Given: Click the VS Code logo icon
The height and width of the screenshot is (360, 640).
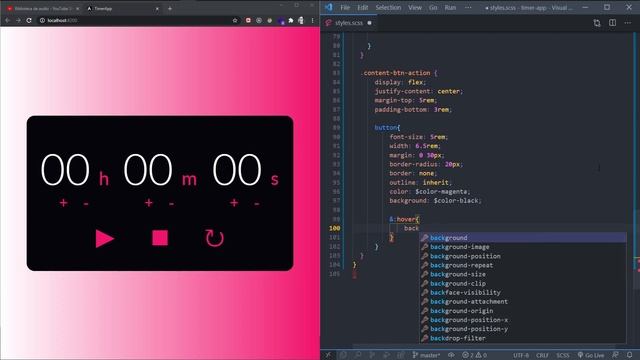Looking at the screenshot, I should click(x=329, y=7).
